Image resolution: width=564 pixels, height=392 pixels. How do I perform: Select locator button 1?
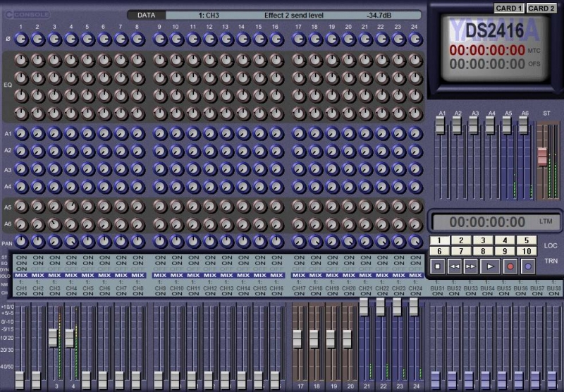439,240
